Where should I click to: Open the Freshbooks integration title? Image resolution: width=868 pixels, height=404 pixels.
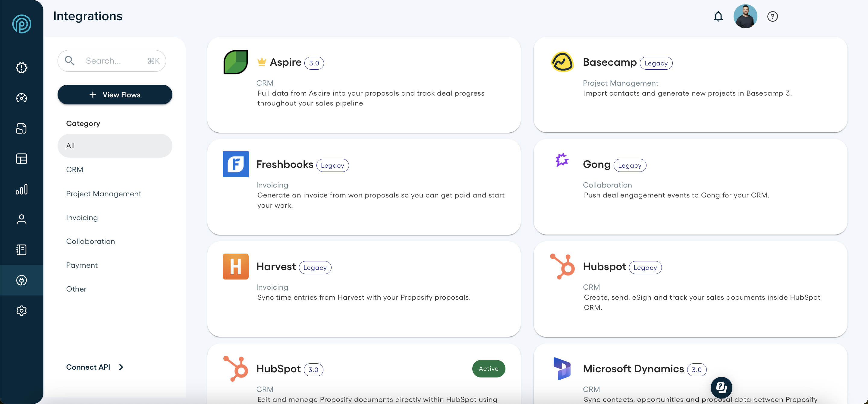[x=285, y=164]
